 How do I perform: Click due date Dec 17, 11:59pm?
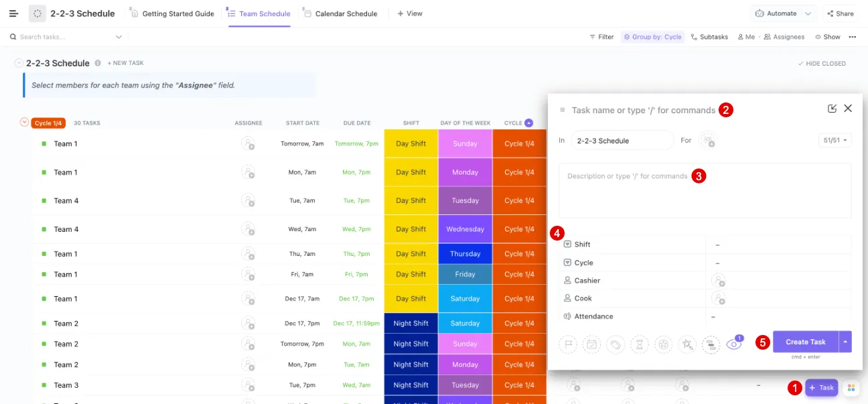coord(356,324)
